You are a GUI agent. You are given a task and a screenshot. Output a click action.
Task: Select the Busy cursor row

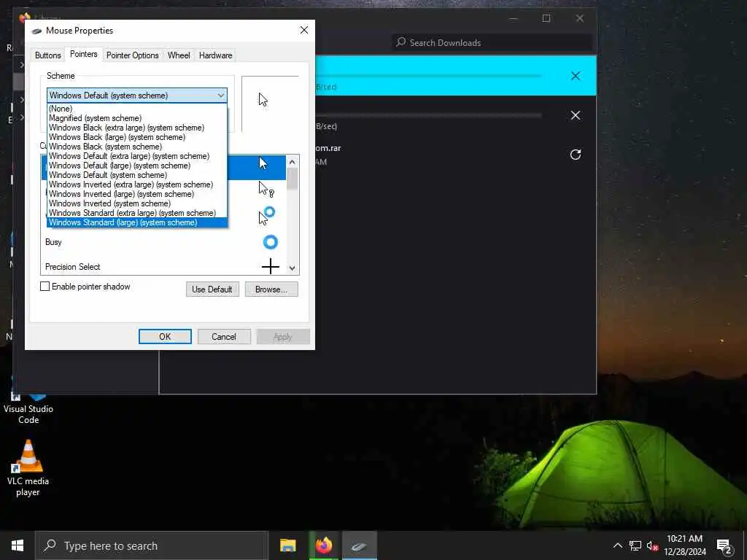pyautogui.click(x=163, y=242)
